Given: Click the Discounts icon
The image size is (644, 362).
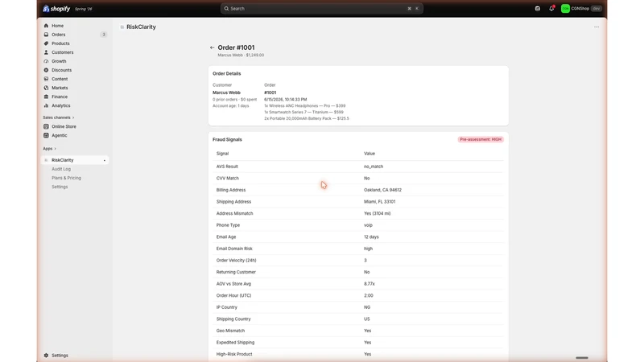Looking at the screenshot, I should click(46, 70).
